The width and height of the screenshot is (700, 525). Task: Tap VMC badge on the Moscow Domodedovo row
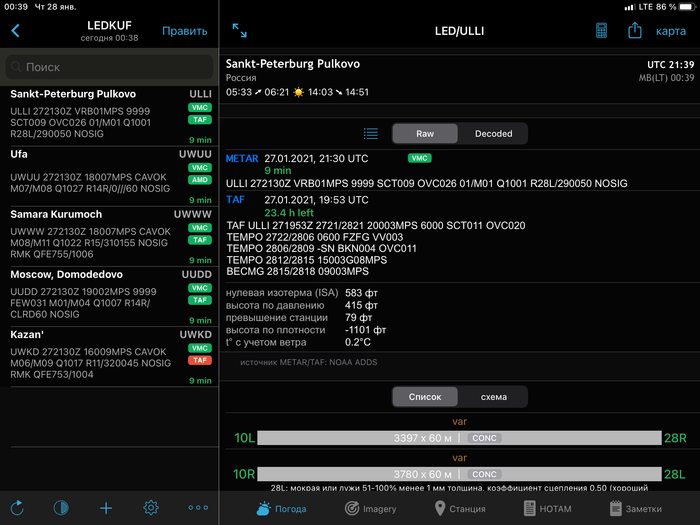click(x=200, y=288)
